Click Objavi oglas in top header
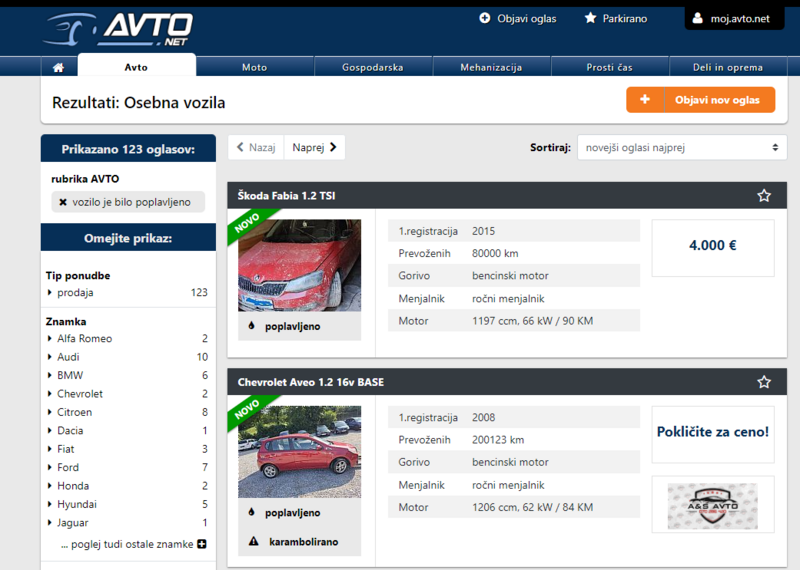This screenshot has height=570, width=800. tap(517, 18)
